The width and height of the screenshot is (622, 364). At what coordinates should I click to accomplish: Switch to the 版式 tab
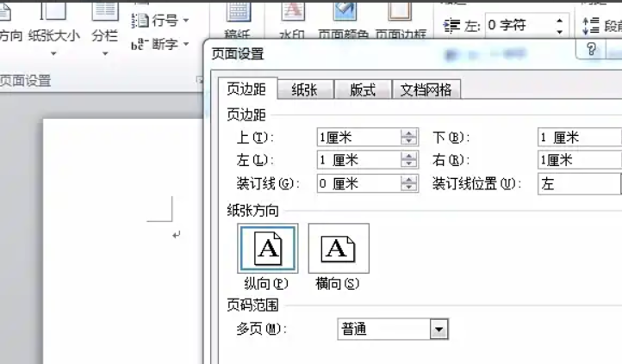pyautogui.click(x=363, y=89)
